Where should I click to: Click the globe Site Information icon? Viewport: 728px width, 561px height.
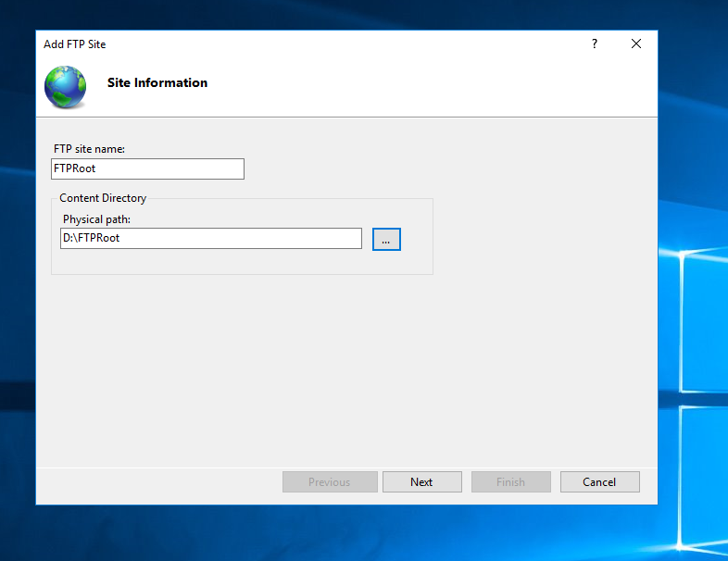pyautogui.click(x=66, y=87)
